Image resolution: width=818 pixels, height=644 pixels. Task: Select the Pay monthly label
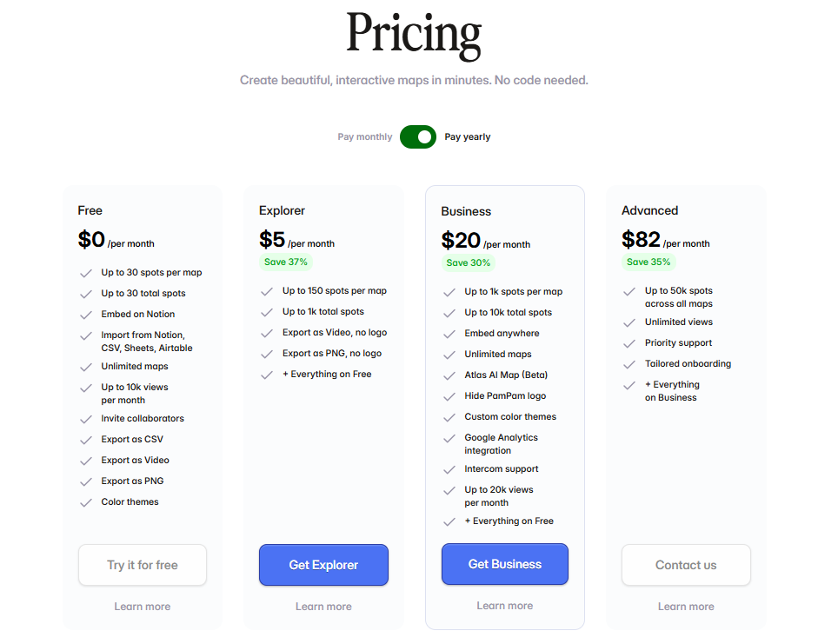[364, 137]
